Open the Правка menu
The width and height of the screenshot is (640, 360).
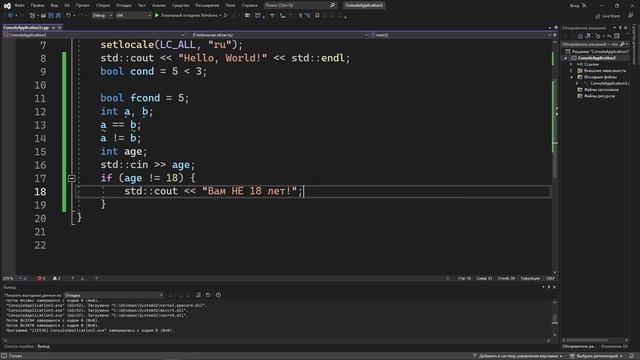pos(38,5)
